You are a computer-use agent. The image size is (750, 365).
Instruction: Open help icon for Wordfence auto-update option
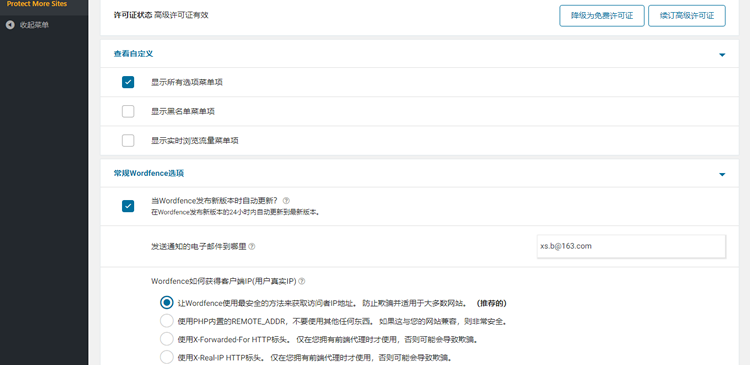pos(287,200)
